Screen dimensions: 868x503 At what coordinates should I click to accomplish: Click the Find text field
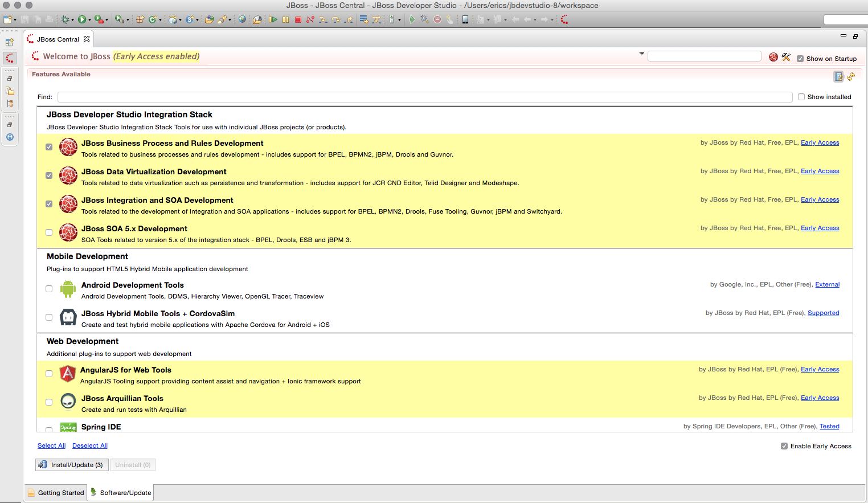click(x=425, y=97)
